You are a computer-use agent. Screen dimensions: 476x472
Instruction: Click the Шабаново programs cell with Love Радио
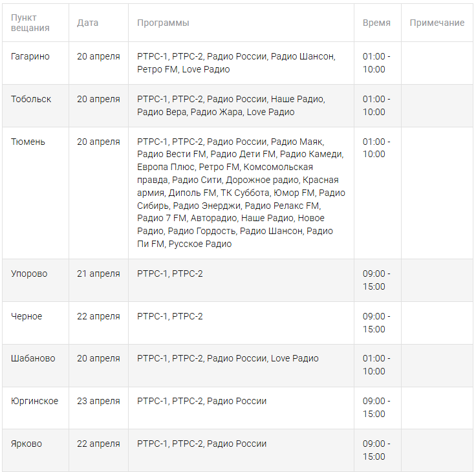[x=228, y=358]
